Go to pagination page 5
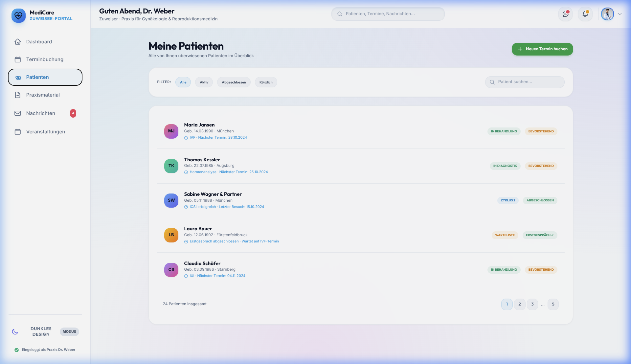The image size is (631, 364). coord(553,304)
